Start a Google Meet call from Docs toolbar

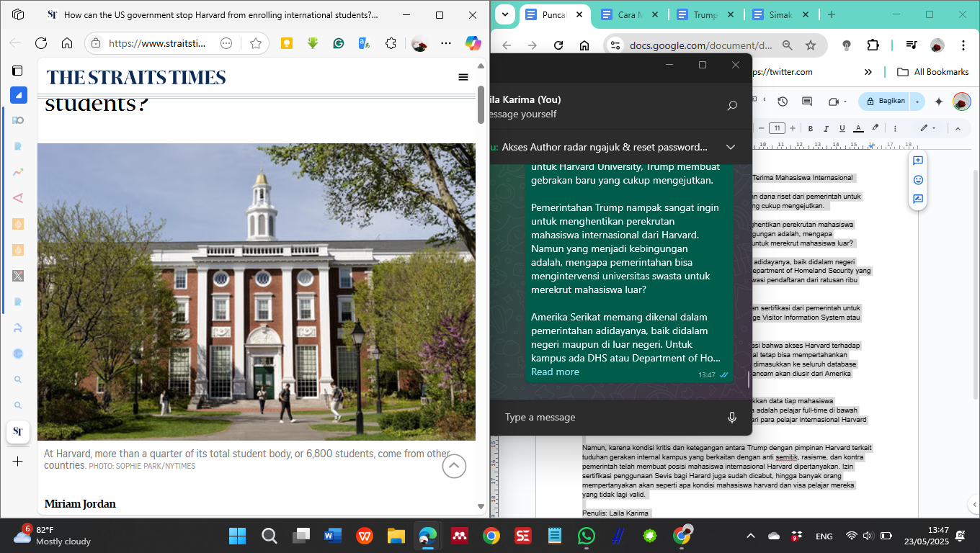(x=834, y=102)
